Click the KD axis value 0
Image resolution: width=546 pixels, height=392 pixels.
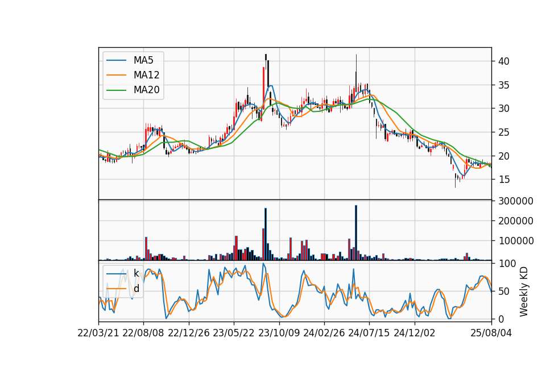[x=501, y=319]
